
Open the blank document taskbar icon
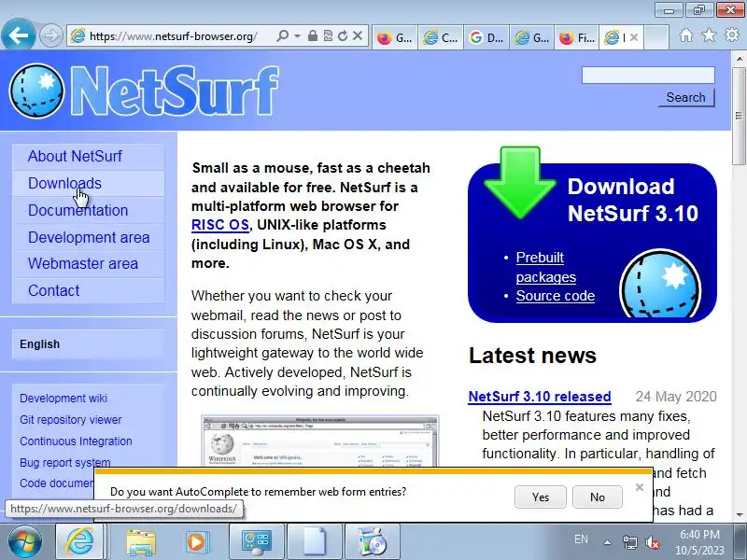(x=315, y=542)
